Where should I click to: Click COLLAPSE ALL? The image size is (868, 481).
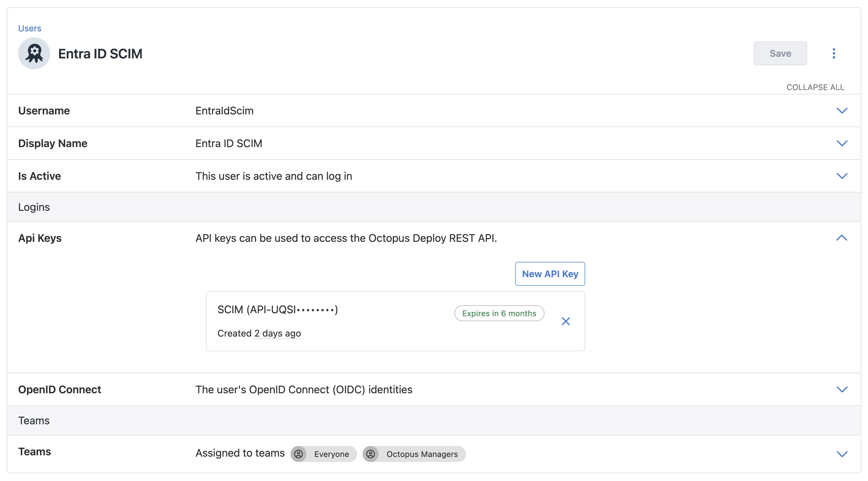[x=815, y=87]
